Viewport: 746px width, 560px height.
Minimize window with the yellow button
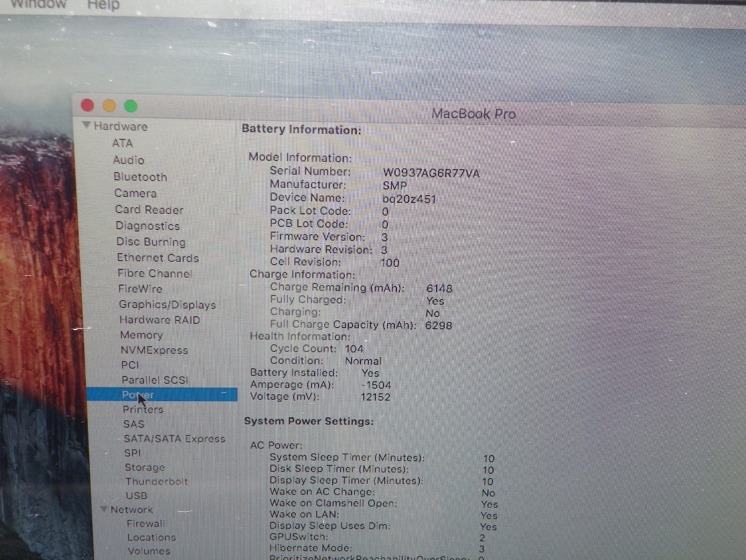109,106
